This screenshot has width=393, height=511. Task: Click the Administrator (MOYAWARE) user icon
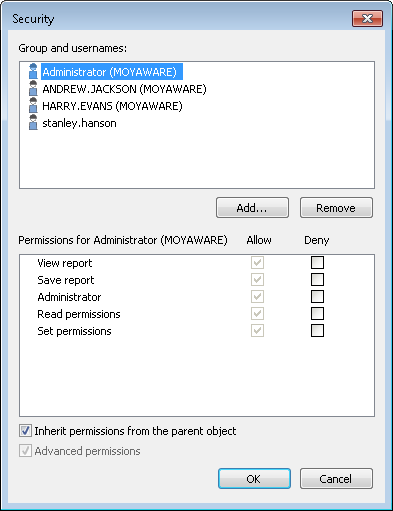tap(33, 71)
